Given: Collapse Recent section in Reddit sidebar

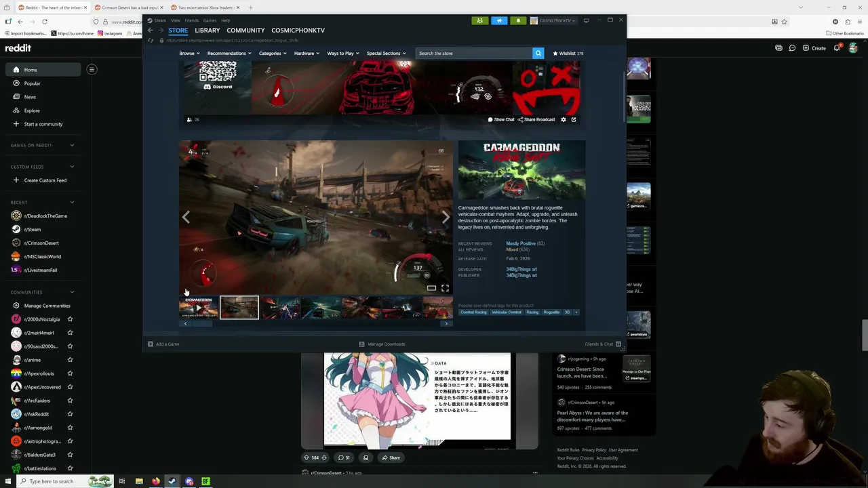Looking at the screenshot, I should click(x=72, y=202).
